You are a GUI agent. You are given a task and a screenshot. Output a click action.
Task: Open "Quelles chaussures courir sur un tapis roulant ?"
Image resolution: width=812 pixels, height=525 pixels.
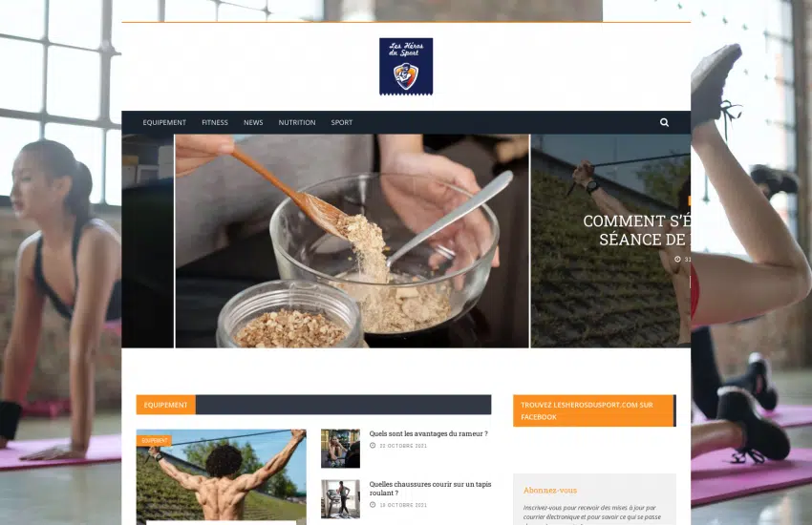pyautogui.click(x=430, y=487)
